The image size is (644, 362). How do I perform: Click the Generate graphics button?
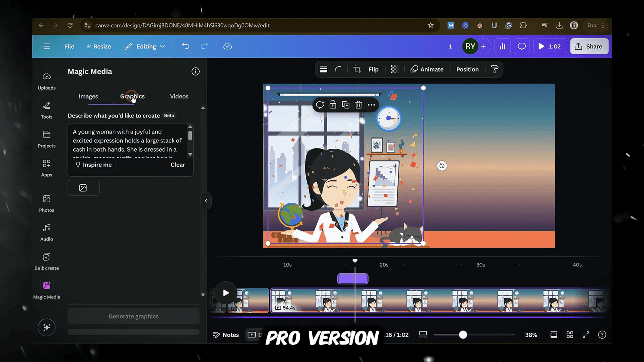(x=133, y=316)
